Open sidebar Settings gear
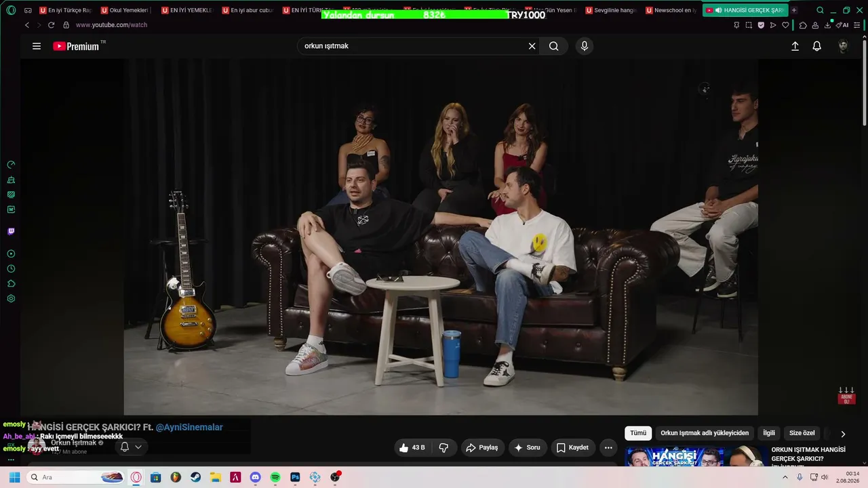The image size is (868, 488). pos(11,298)
